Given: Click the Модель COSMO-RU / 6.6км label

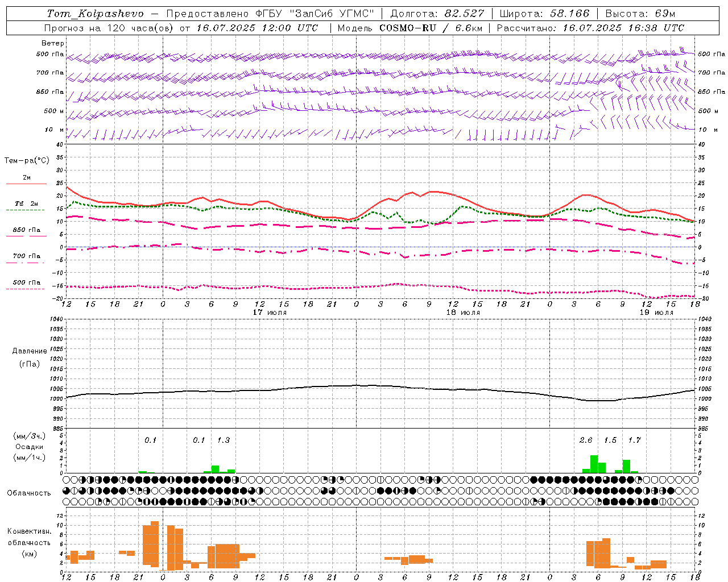Looking at the screenshot, I should pos(409,28).
